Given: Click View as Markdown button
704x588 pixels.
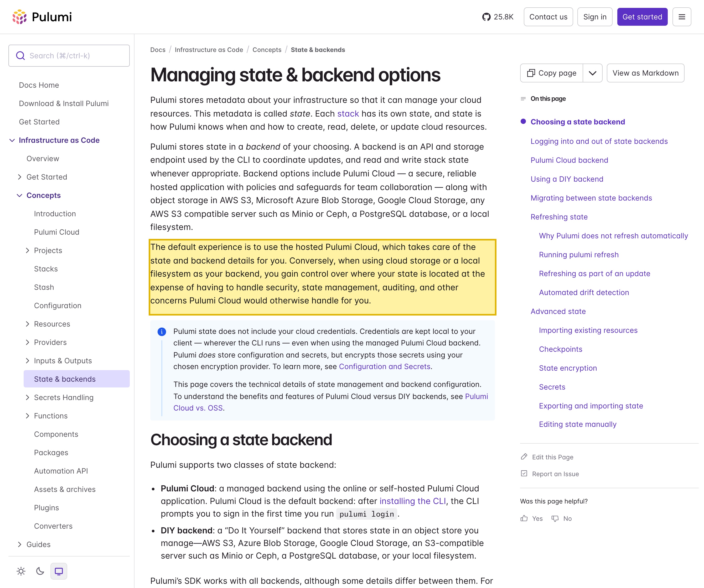Looking at the screenshot, I should point(645,73).
